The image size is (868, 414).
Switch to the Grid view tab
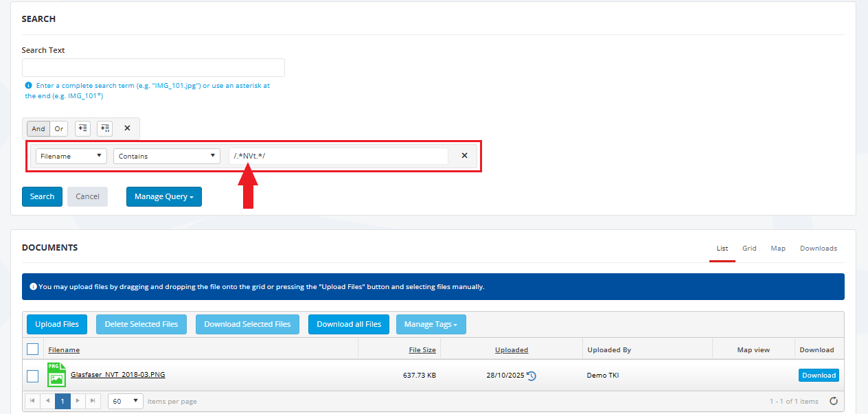[749, 249]
